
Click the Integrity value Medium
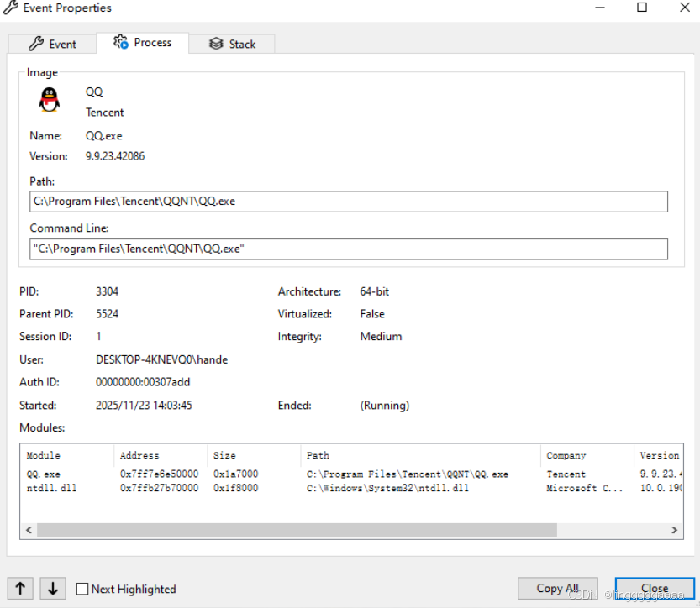(x=381, y=337)
